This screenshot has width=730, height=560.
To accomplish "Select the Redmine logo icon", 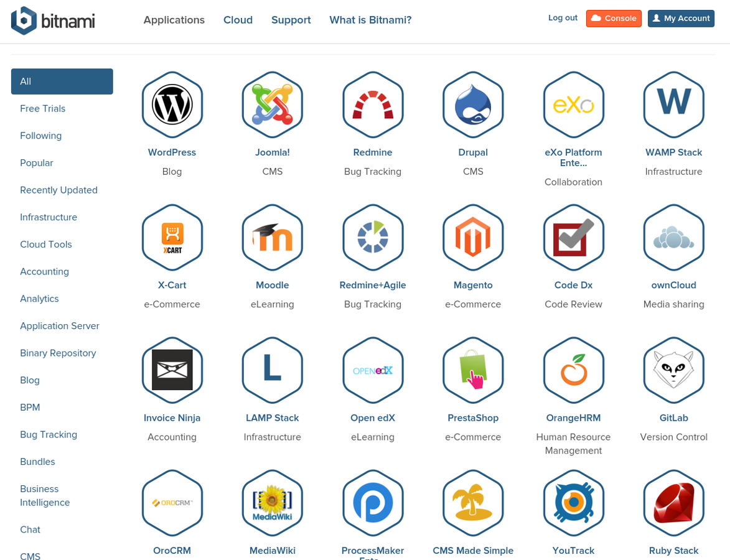I will tap(373, 105).
